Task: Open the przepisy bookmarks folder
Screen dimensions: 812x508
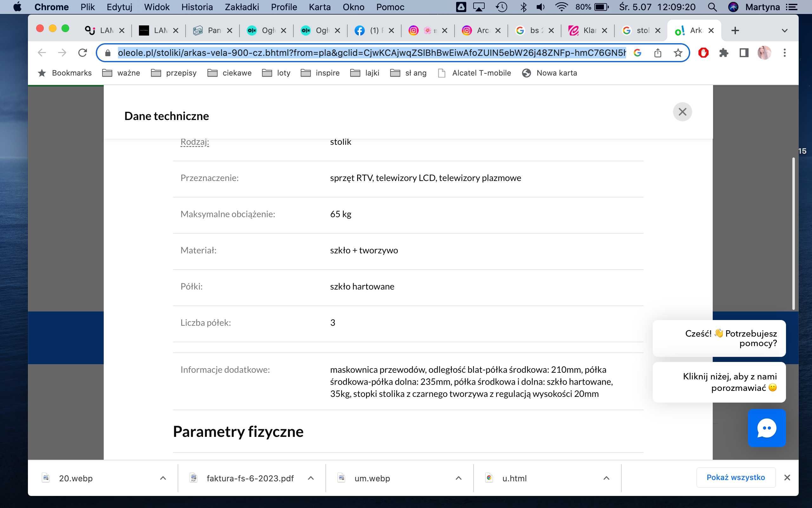Action: point(174,73)
